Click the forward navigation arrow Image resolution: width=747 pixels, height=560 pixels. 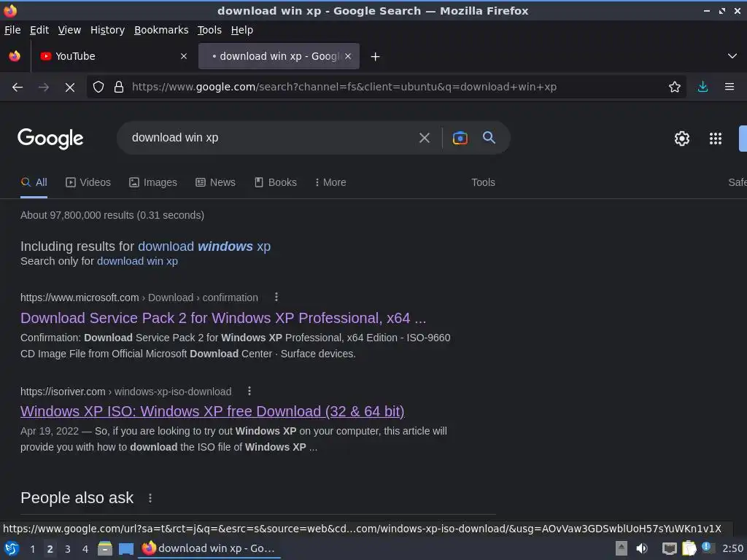coord(43,87)
